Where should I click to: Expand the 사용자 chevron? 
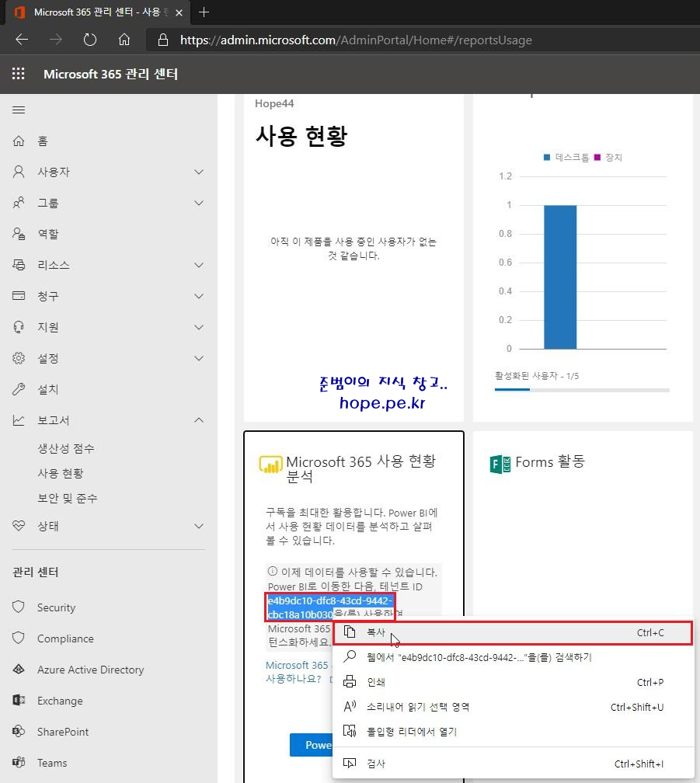[x=199, y=172]
